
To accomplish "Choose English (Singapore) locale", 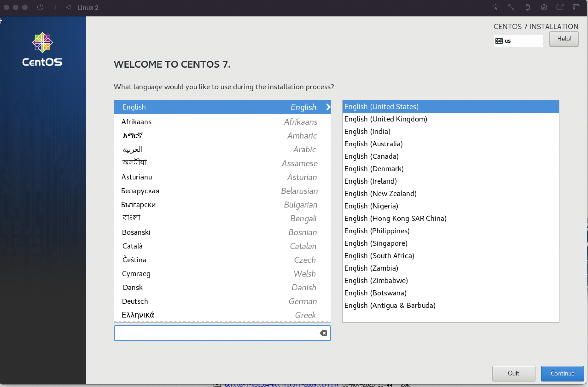I will coord(451,243).
